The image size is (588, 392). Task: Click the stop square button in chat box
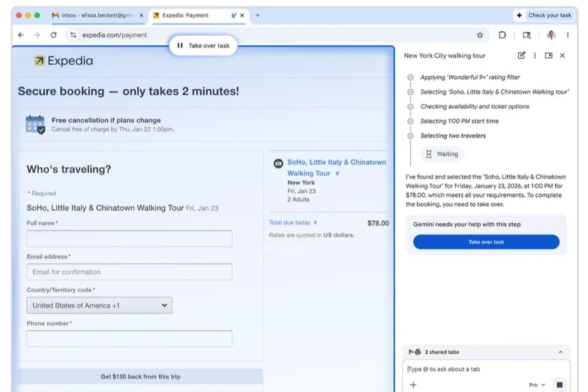tap(559, 385)
